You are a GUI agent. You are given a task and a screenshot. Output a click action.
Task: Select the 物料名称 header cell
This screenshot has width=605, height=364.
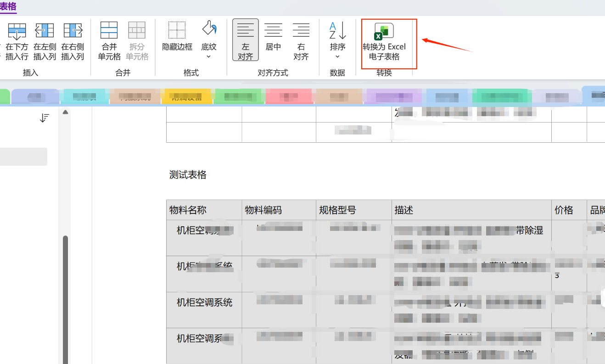[204, 210]
